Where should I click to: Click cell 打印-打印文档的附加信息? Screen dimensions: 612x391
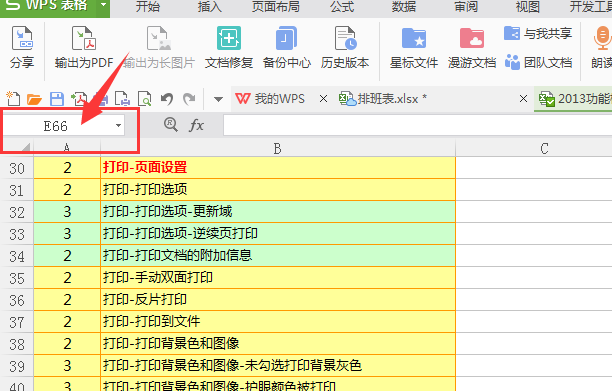coord(278,256)
